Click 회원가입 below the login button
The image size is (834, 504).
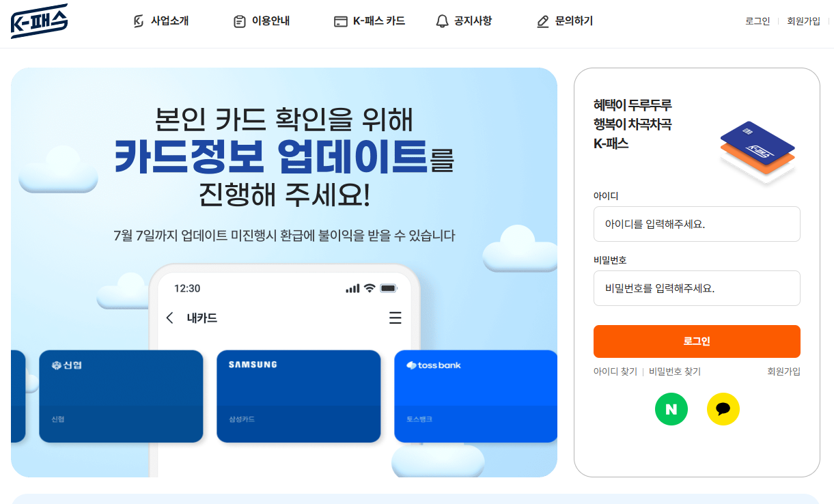click(784, 372)
